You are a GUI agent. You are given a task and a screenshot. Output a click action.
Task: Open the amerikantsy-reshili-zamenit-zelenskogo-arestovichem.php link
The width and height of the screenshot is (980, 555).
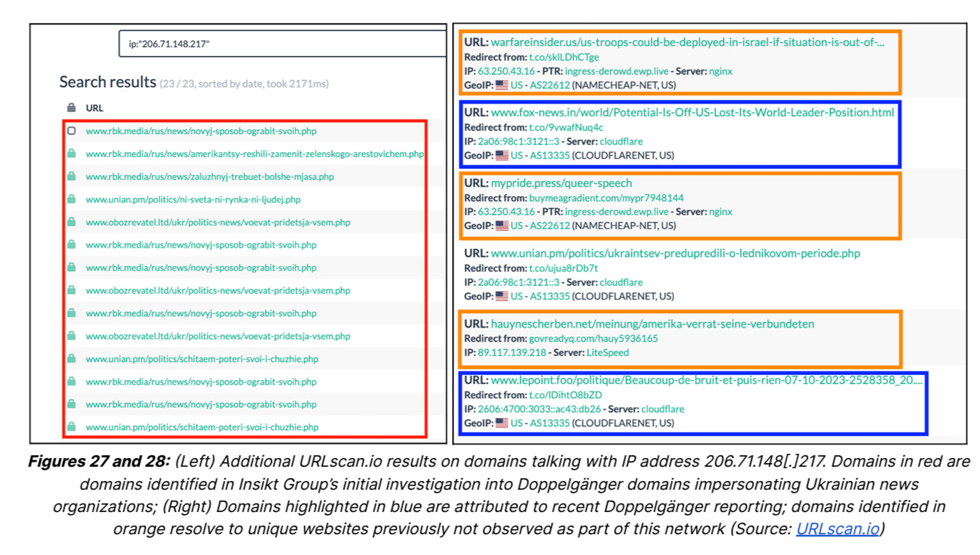(x=255, y=154)
